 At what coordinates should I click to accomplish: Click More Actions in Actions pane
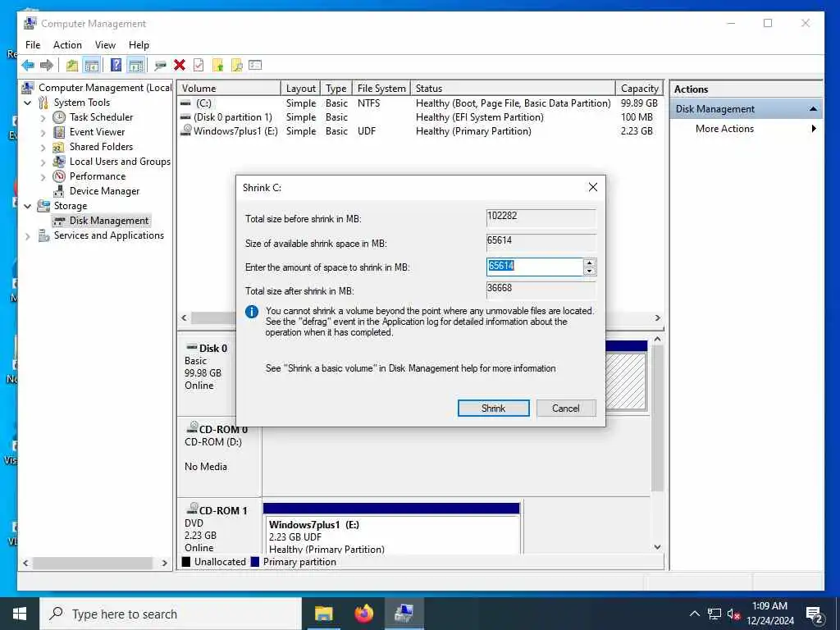724,129
